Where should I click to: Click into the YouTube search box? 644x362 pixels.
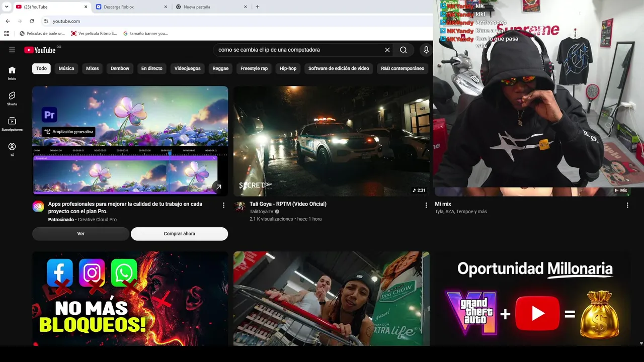(x=299, y=50)
